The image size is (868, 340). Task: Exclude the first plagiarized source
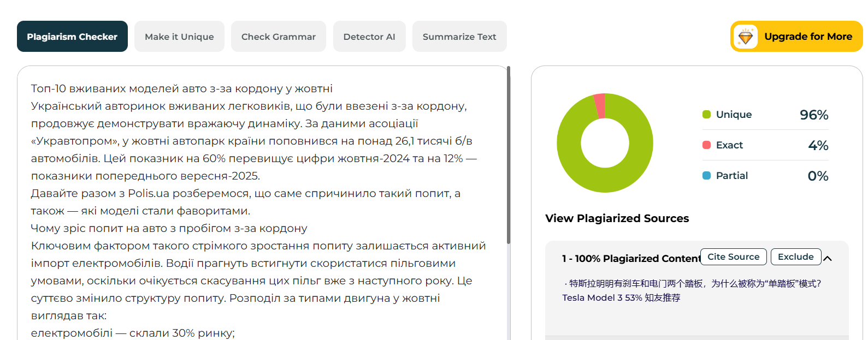[796, 257]
